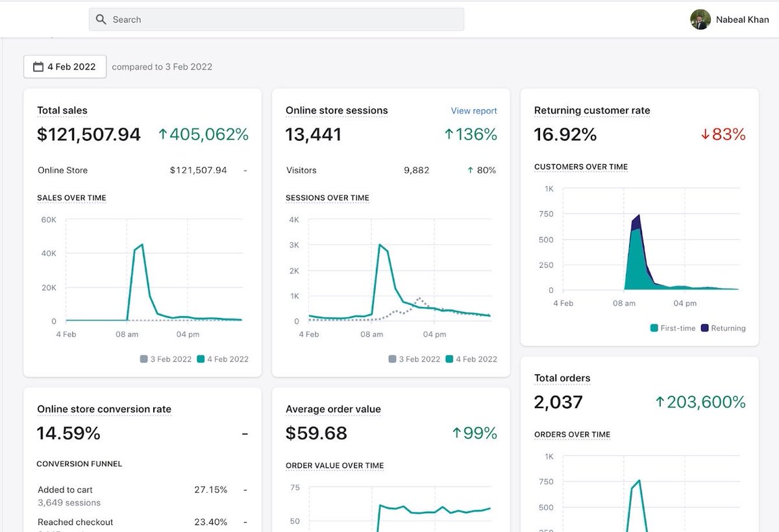Viewport: 779px width, 532px height.
Task: Click the 16.92% returning rate value
Action: (x=565, y=134)
